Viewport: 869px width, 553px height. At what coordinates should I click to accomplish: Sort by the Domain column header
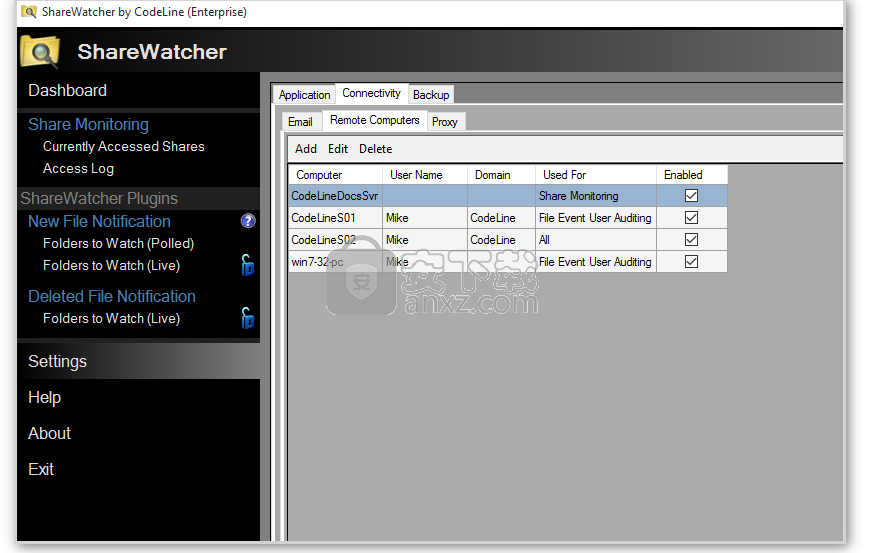click(502, 175)
